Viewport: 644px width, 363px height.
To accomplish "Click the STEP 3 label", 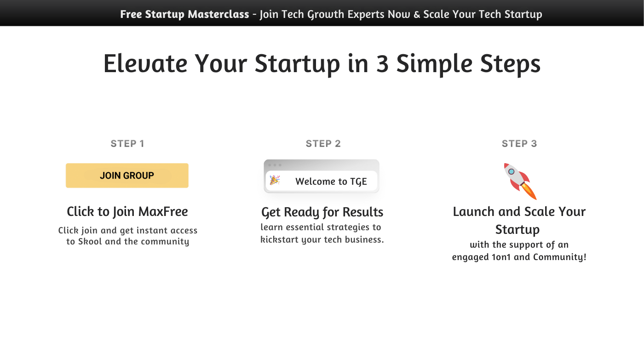I will tap(519, 144).
